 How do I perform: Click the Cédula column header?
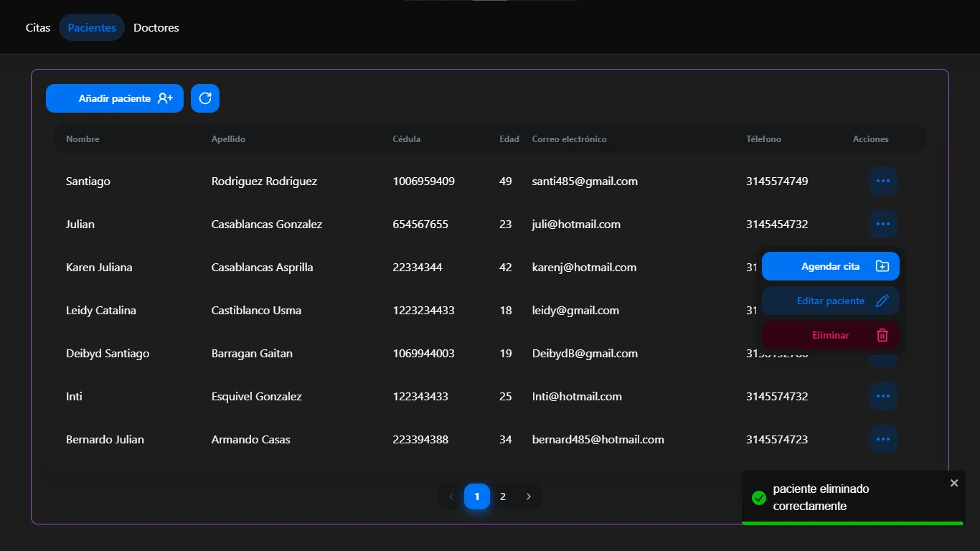point(407,139)
